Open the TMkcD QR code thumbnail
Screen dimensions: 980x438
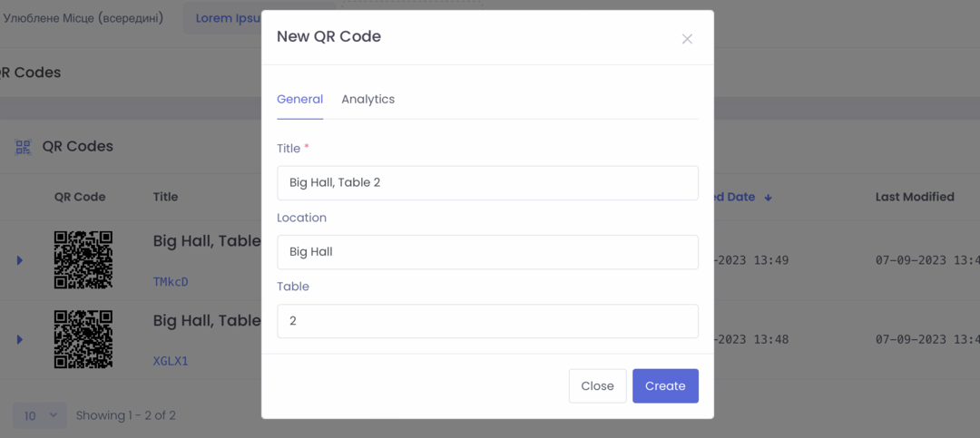(83, 259)
